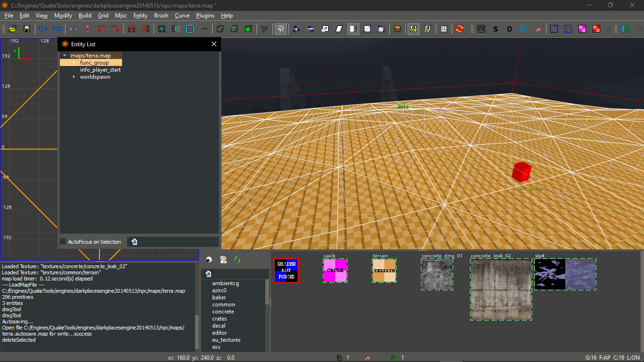Expand worldspawn in the Entity List
Viewport: 644px width, 362px height.
[x=74, y=76]
